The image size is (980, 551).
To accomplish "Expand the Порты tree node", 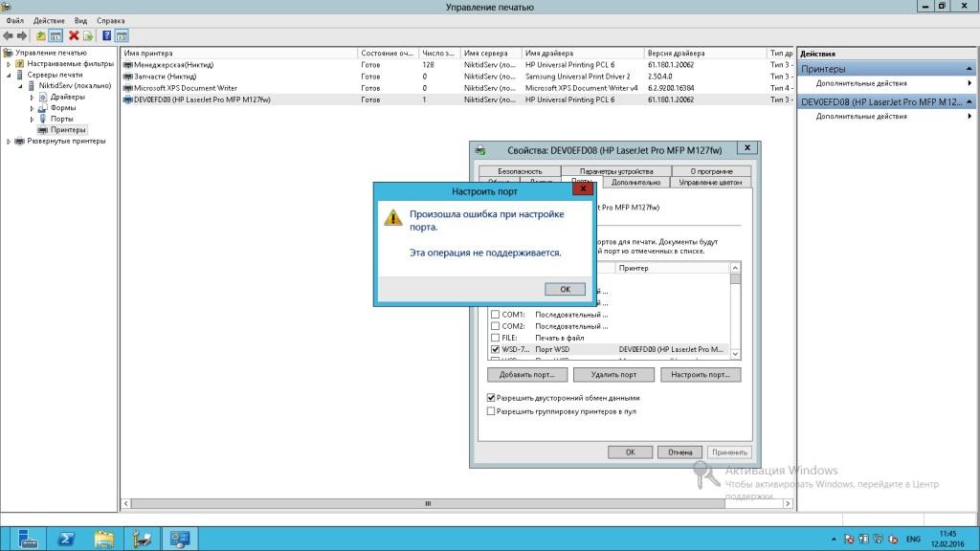I will [x=32, y=119].
